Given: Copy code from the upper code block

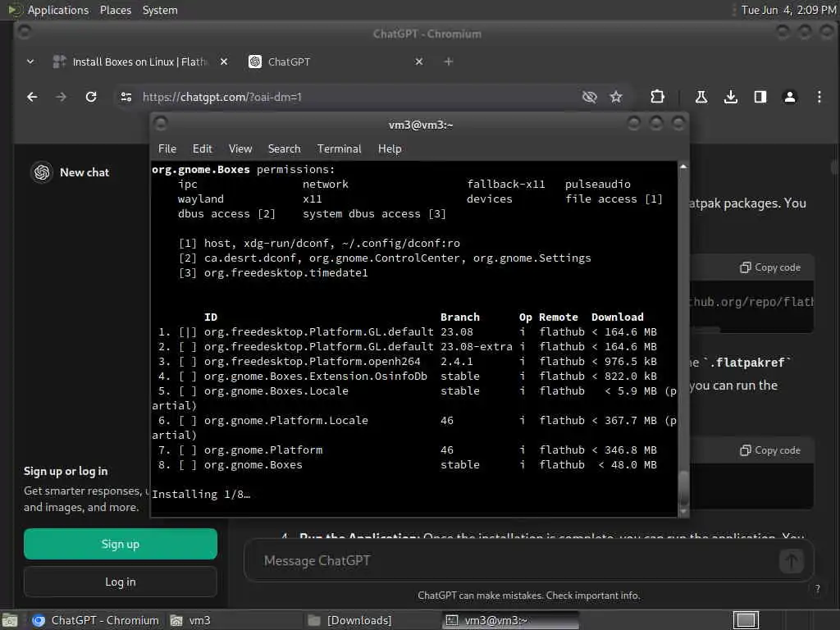Looking at the screenshot, I should [769, 267].
